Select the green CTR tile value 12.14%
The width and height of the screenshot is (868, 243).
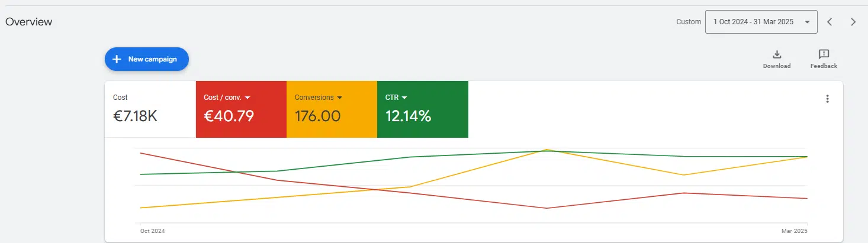408,116
